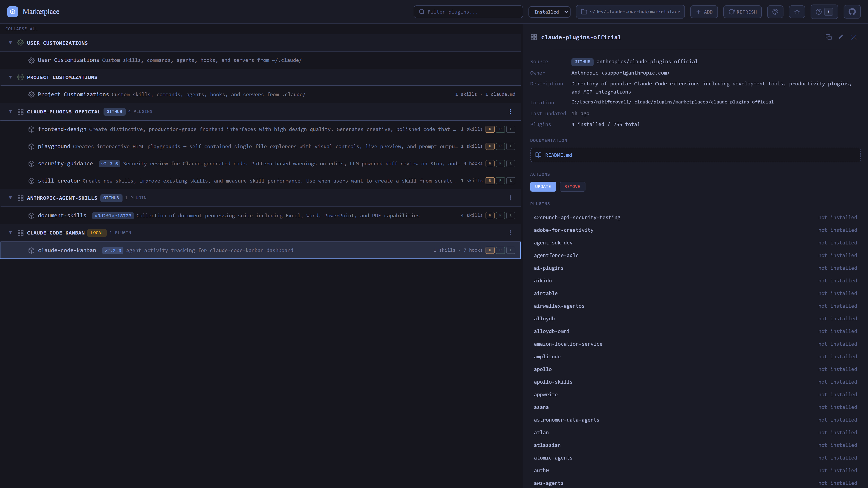Click the Update action button
The height and width of the screenshot is (488, 868).
[x=543, y=187]
